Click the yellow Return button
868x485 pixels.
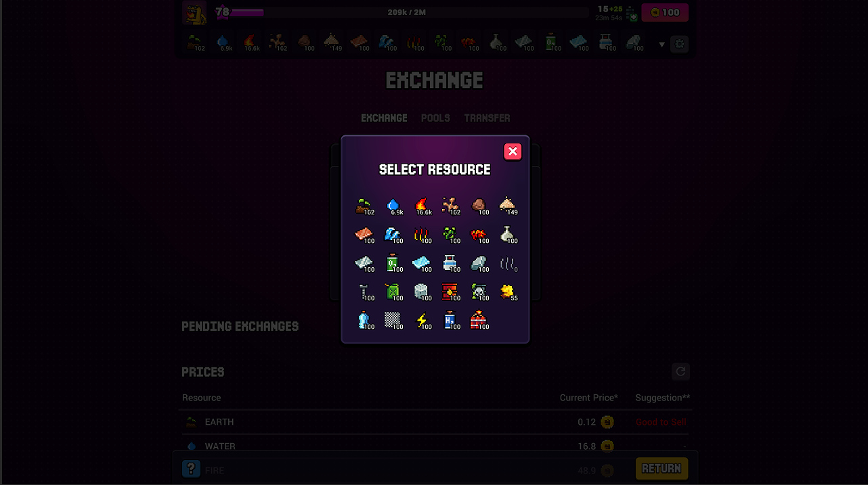click(661, 469)
